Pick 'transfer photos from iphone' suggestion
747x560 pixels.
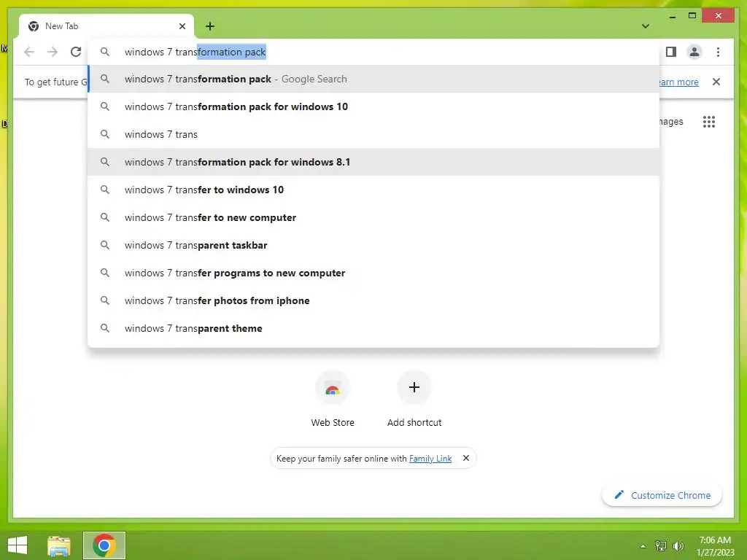click(x=374, y=300)
